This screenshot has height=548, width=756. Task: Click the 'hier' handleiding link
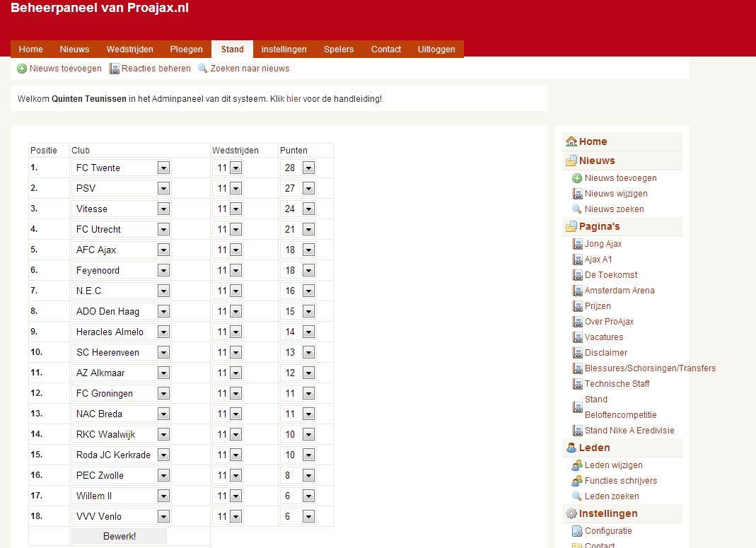coord(293,99)
